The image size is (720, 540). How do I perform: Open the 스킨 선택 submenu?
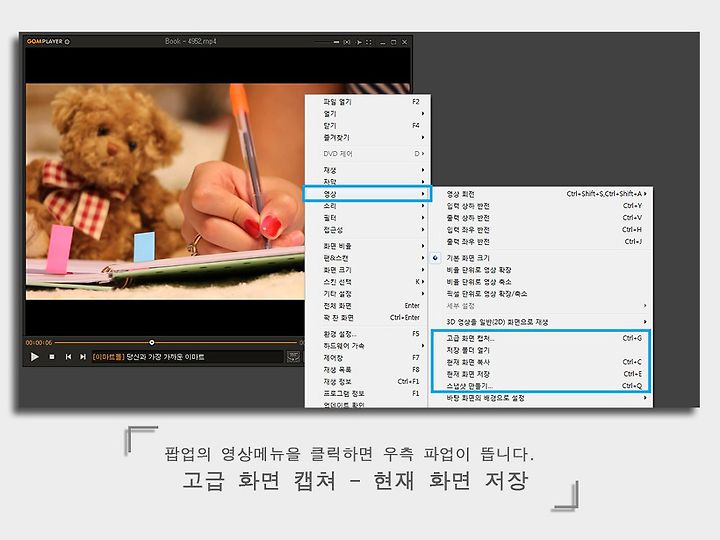click(x=367, y=282)
